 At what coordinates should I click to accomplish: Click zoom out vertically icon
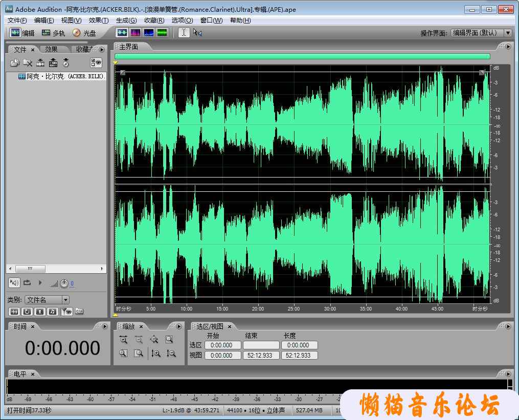click(x=171, y=353)
